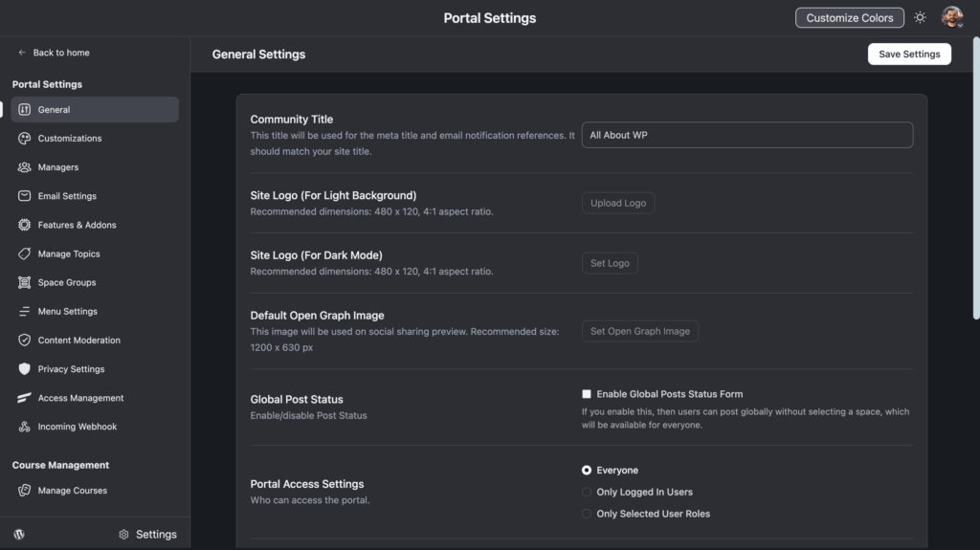
Task: Click the Customize Colors button
Action: point(850,17)
